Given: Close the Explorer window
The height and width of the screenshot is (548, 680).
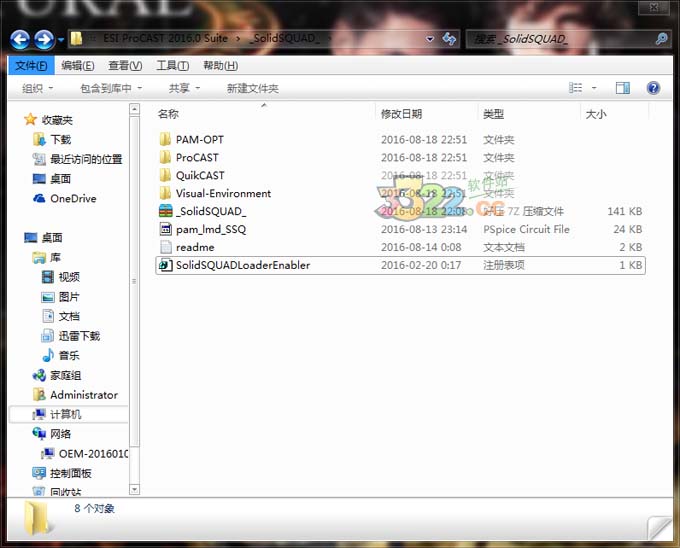Looking at the screenshot, I should point(654,7).
